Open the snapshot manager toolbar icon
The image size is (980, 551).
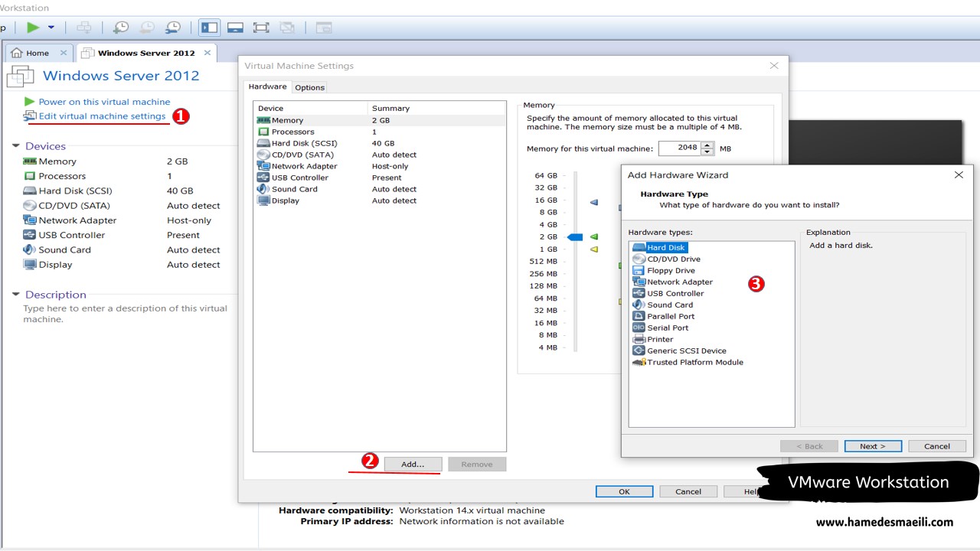[174, 28]
